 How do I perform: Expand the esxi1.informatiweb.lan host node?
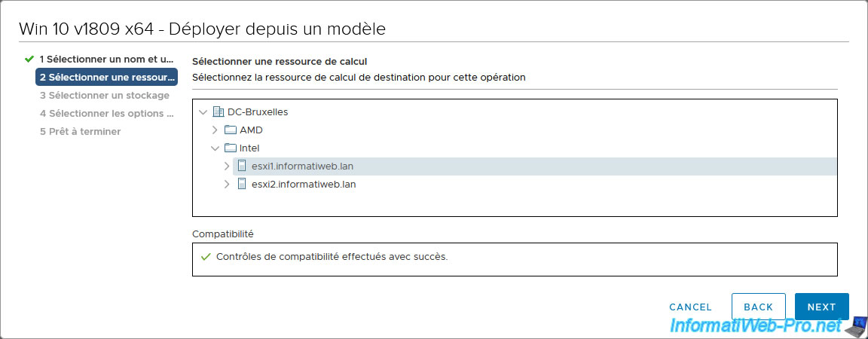click(226, 166)
